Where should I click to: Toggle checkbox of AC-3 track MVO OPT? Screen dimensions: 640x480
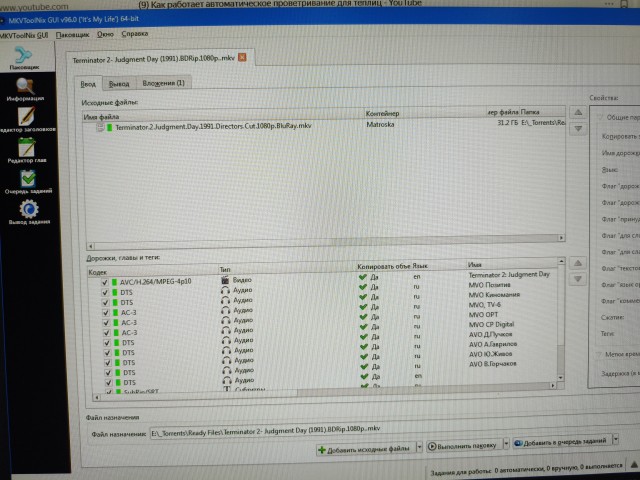[x=106, y=323]
